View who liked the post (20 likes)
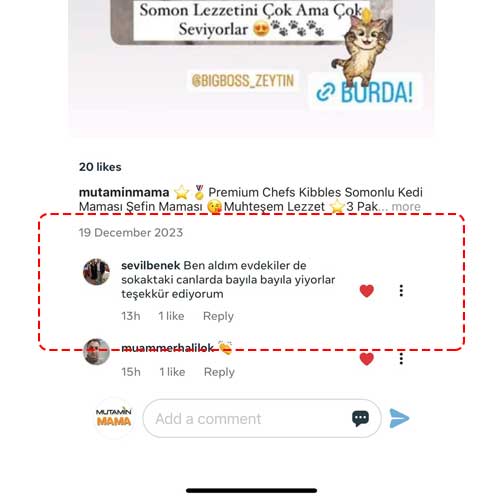Viewport: 500px width, 500px height. coord(100,167)
